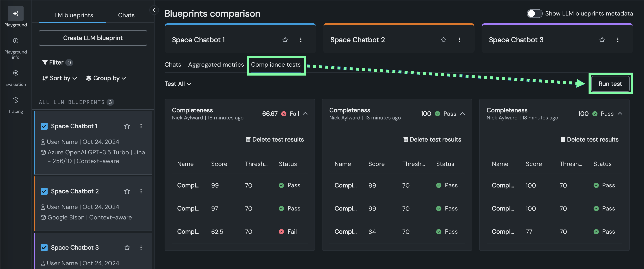Switch to the Chats sidebar tab
This screenshot has height=269, width=644.
pyautogui.click(x=126, y=15)
